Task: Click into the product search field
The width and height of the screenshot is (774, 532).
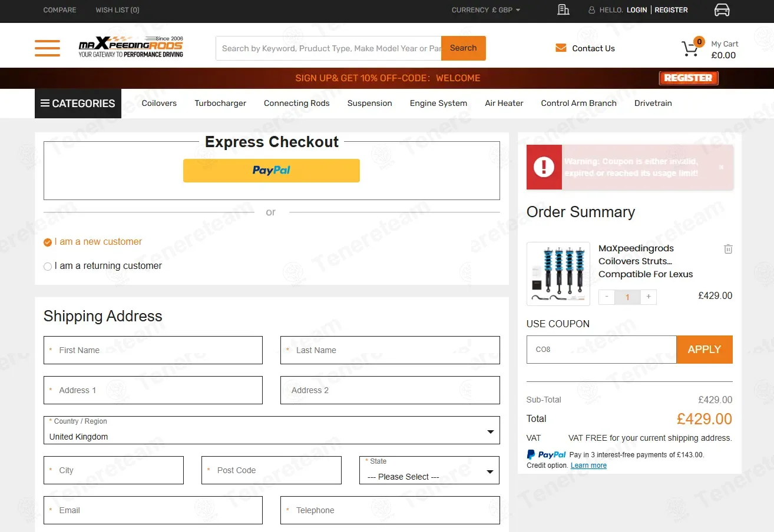Action: tap(329, 48)
